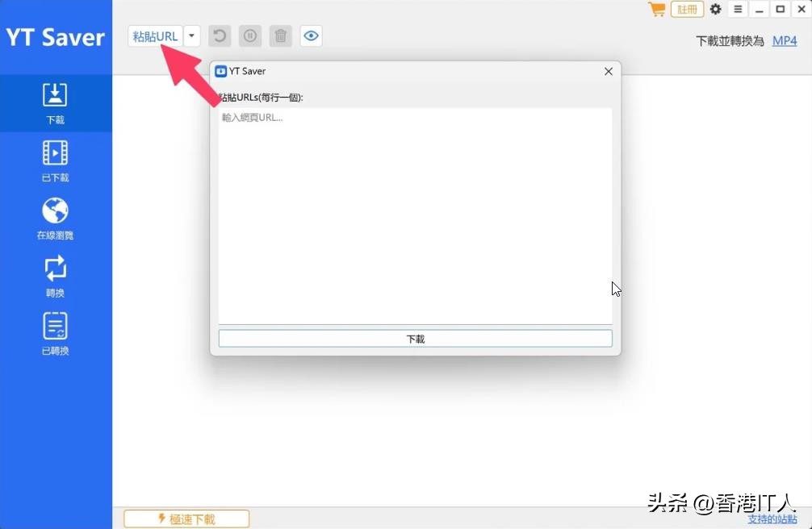This screenshot has height=529, width=812.
Task: Click the URL input text area
Action: [x=415, y=216]
